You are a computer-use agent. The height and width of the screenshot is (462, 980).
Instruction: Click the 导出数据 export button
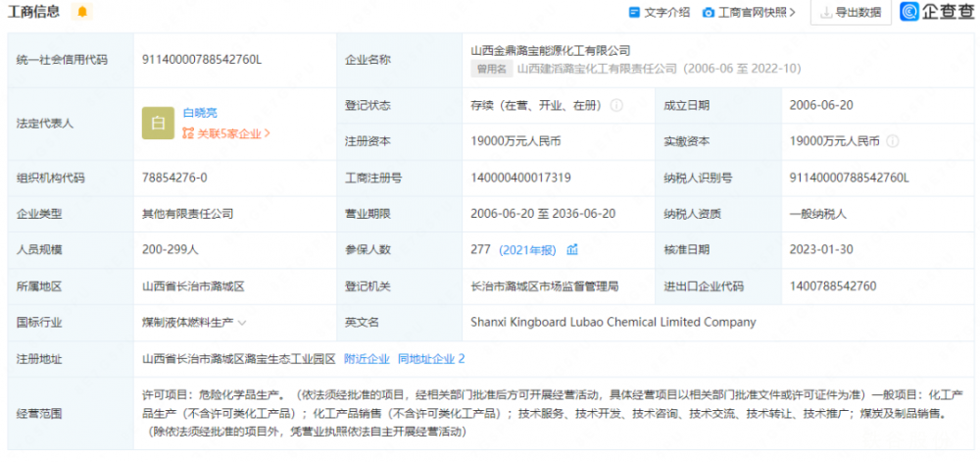[851, 13]
